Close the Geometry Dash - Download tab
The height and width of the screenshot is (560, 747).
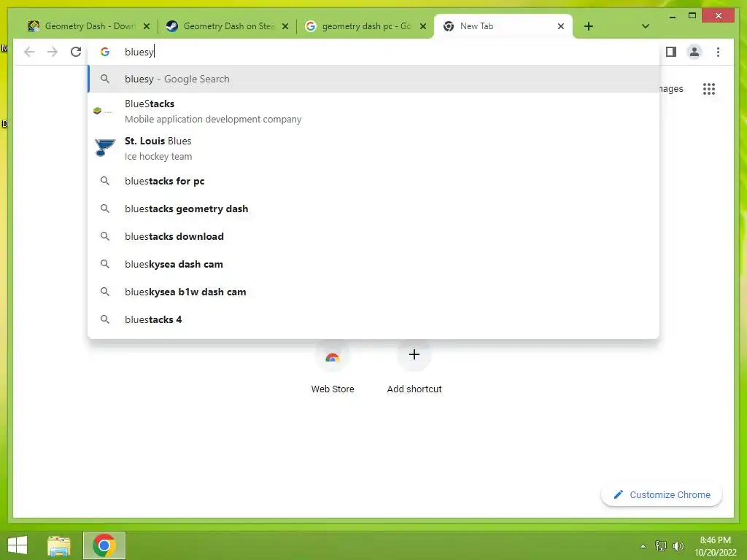coord(147,26)
